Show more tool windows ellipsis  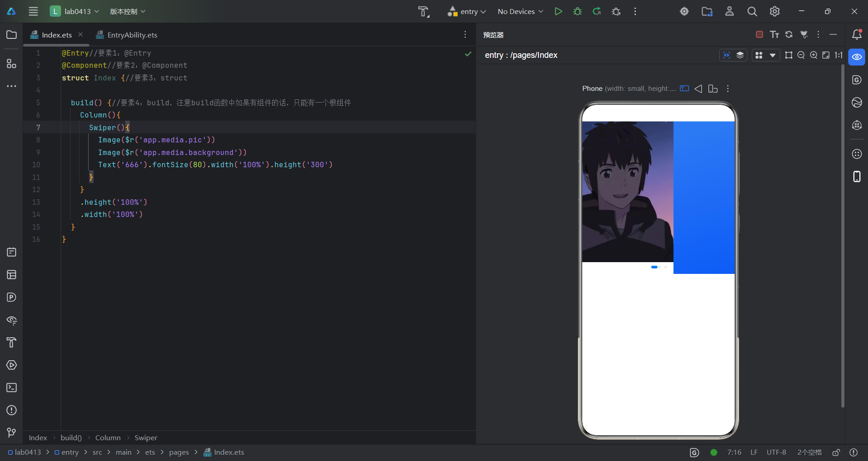click(x=12, y=86)
